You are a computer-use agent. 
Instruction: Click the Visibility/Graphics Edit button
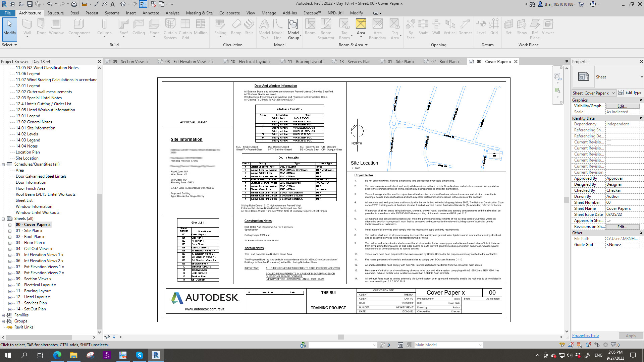(622, 106)
